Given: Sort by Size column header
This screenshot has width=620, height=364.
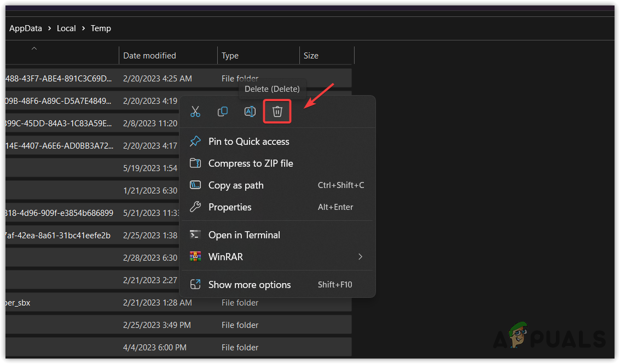Looking at the screenshot, I should 311,56.
